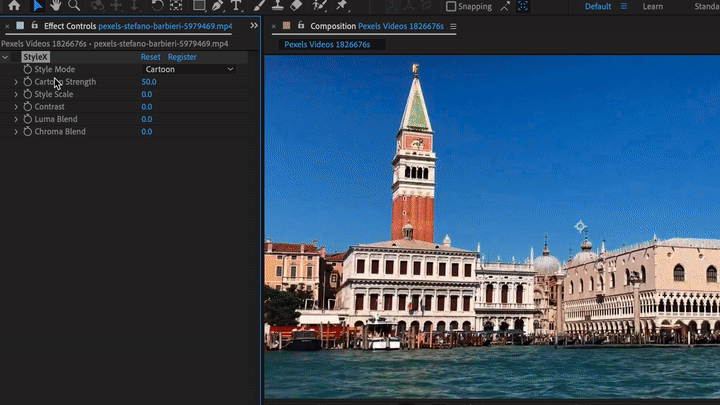Select the Eraser tool

point(296,6)
